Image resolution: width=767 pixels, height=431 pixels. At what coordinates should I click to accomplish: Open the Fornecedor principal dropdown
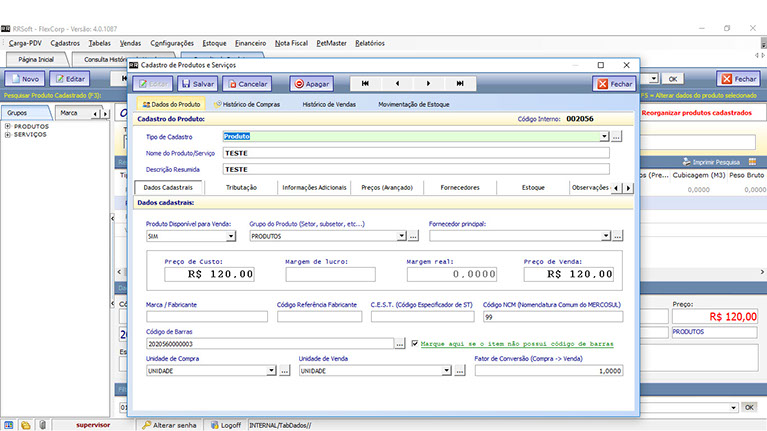pos(605,236)
